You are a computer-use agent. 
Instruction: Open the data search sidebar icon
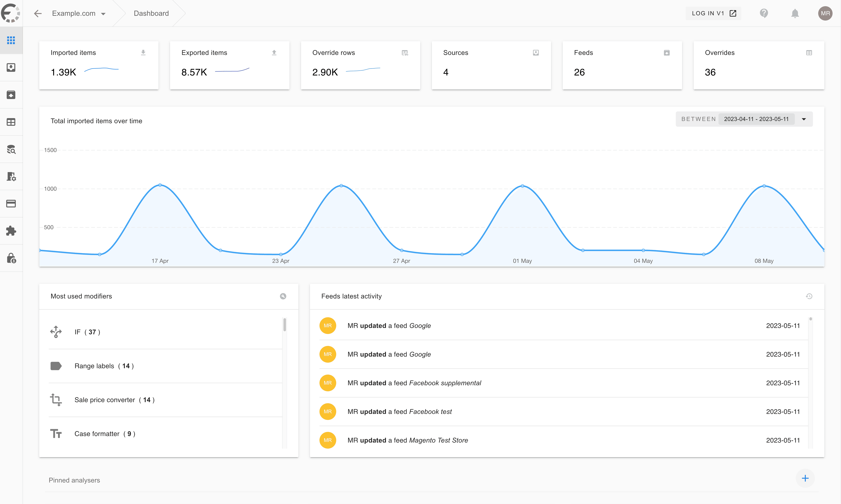pos(11,149)
